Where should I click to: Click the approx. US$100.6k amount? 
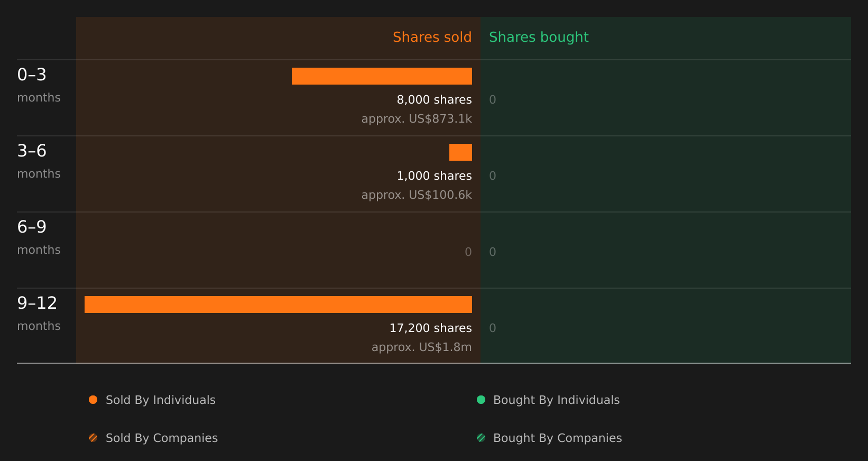[417, 195]
